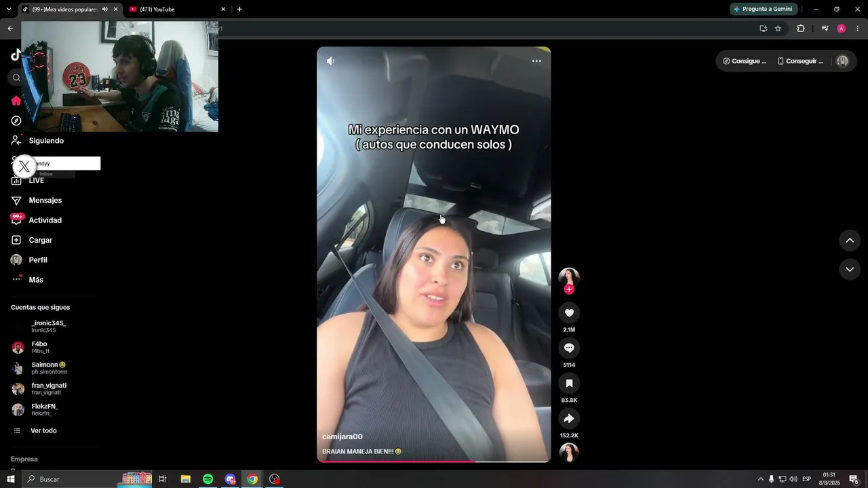Go back with the browser arrow

[10, 28]
